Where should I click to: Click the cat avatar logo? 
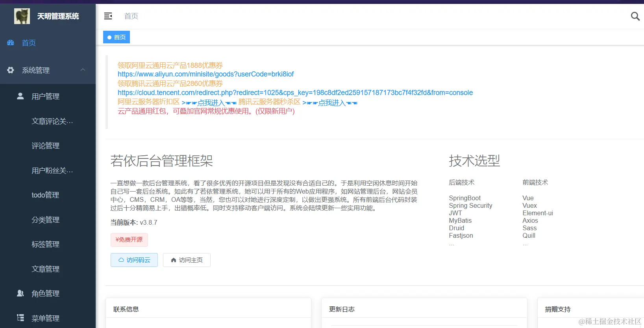[22, 16]
